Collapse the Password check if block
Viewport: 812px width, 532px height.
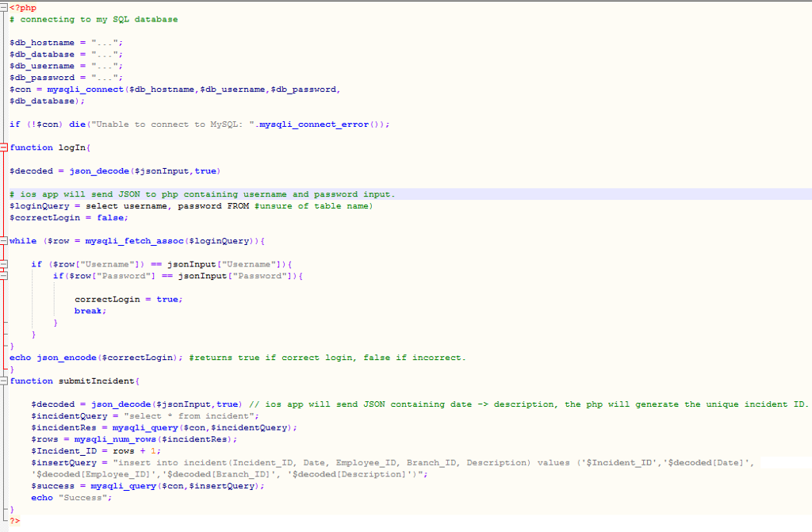3,275
